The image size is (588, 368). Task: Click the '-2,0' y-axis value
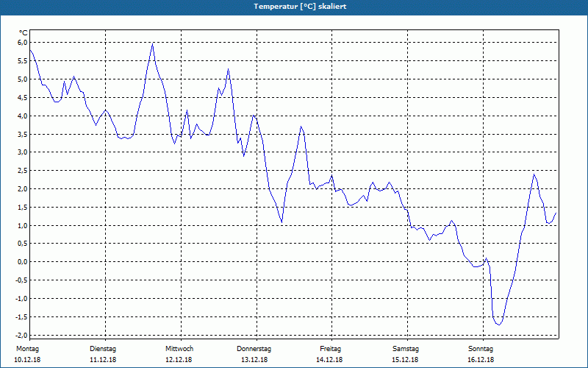pos(22,335)
